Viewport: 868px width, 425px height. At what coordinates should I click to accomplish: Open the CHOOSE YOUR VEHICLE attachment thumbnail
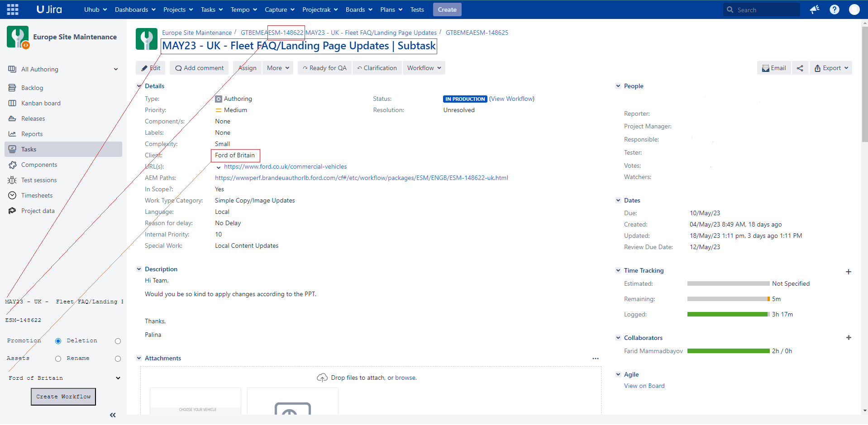click(196, 401)
